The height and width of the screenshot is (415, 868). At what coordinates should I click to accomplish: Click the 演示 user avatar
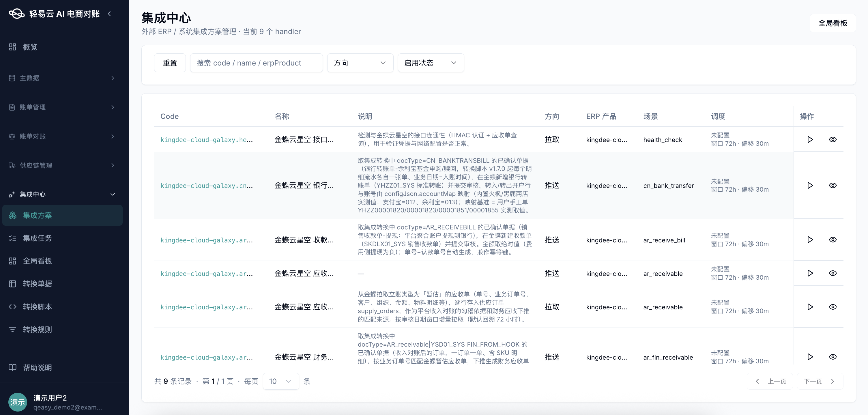pos(18,402)
